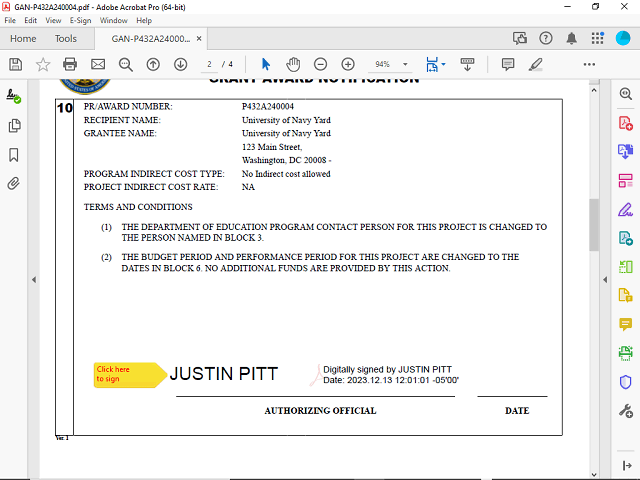The height and width of the screenshot is (480, 640).
Task: Expand the fit page options dropdown
Action: [443, 64]
